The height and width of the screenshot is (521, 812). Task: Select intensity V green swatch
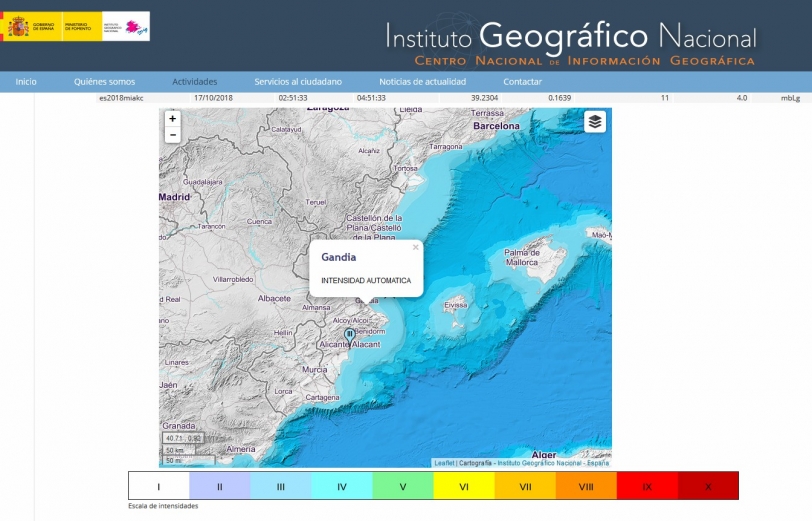click(403, 486)
